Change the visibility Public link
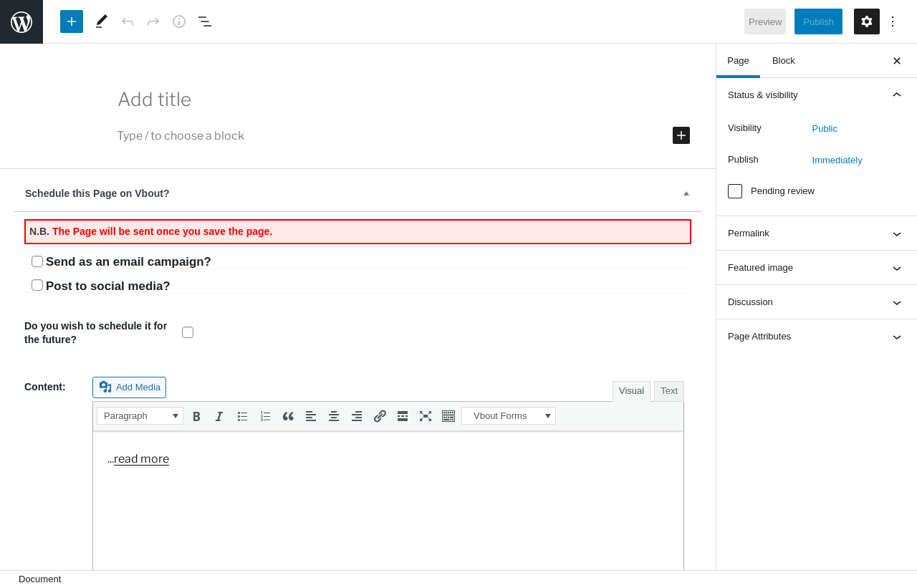The height and width of the screenshot is (588, 917). point(825,129)
